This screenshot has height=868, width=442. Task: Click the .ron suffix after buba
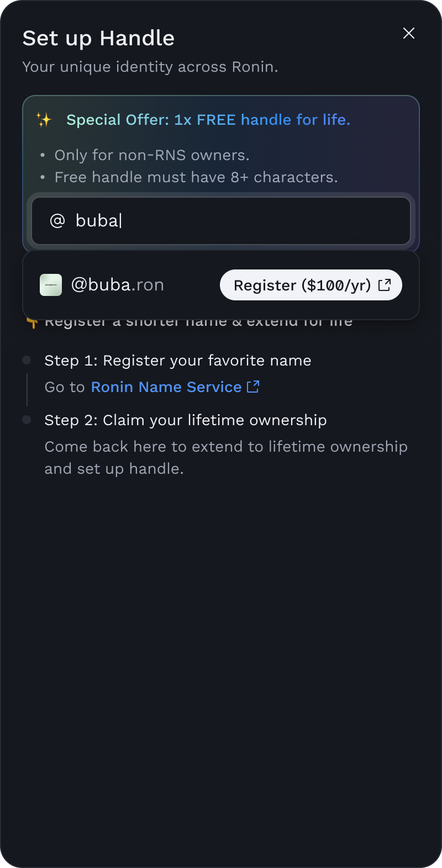[148, 285]
